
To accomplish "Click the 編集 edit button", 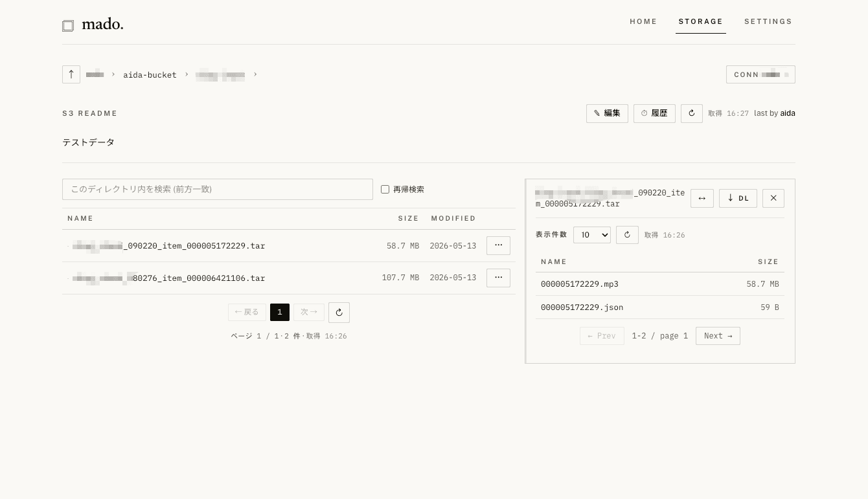I will click(x=607, y=113).
